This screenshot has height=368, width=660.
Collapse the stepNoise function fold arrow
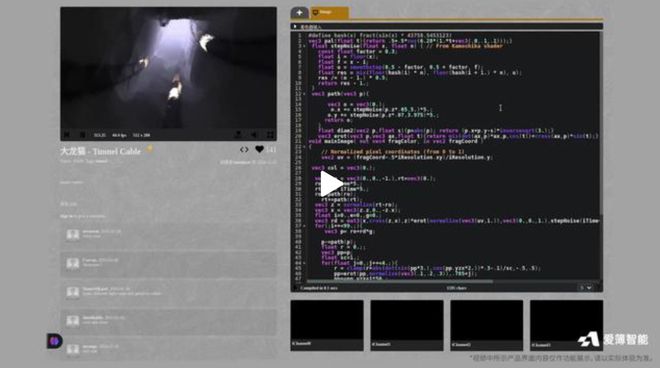pyautogui.click(x=305, y=46)
